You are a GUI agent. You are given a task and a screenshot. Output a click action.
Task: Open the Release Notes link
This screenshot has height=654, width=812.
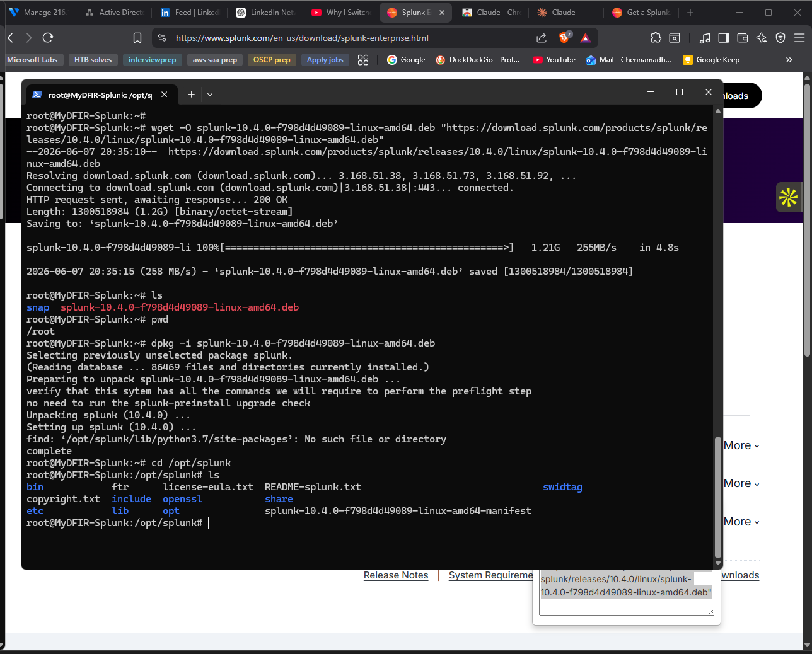click(396, 575)
